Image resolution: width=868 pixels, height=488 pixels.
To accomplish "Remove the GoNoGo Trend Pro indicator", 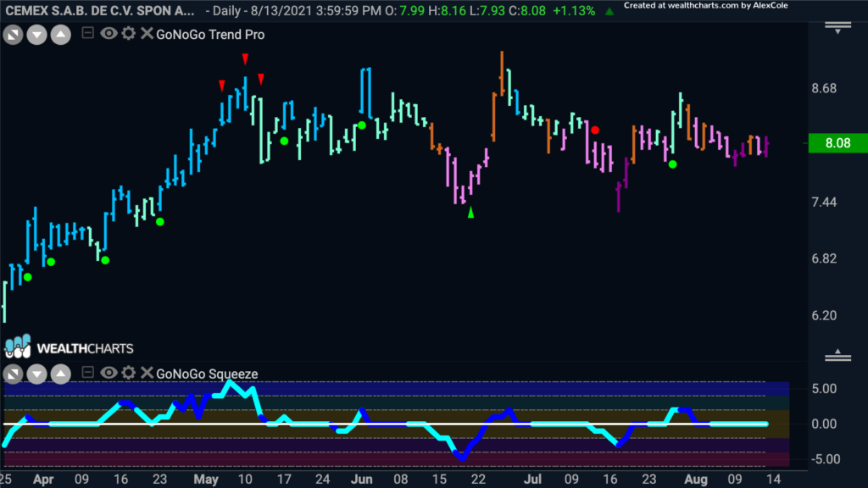I will pos(147,34).
